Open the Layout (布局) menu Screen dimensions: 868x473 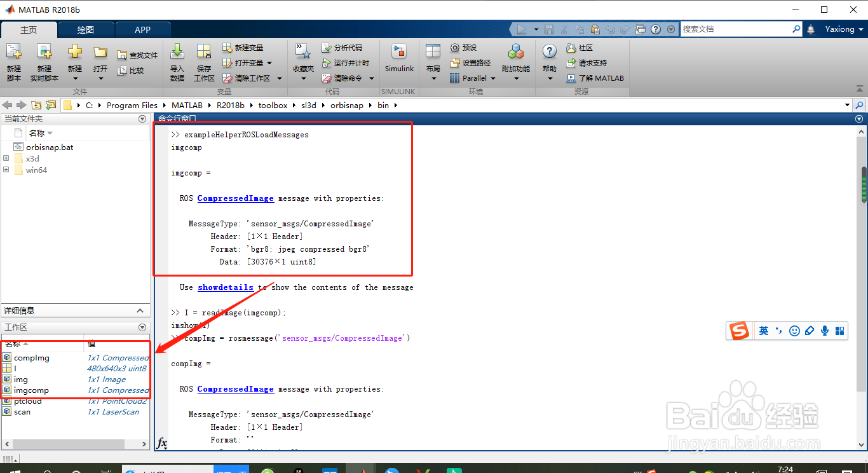(433, 62)
